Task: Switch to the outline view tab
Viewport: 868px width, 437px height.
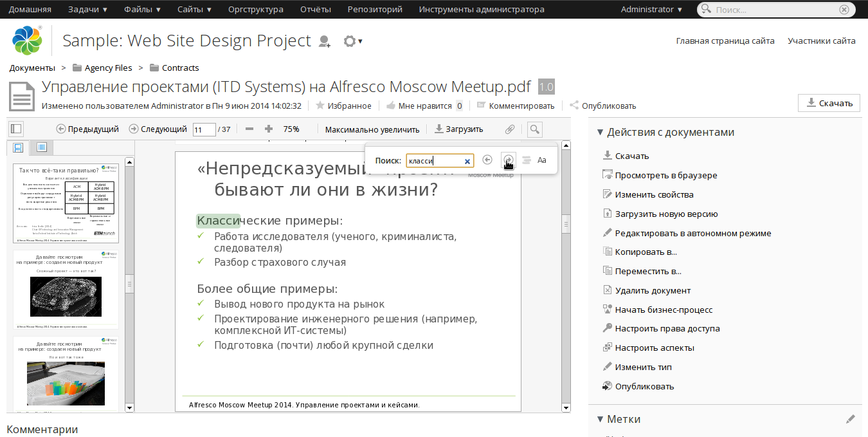Action: click(41, 147)
